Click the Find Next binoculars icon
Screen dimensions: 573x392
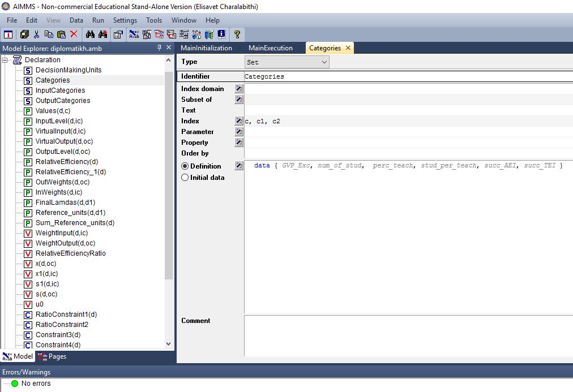coord(103,35)
